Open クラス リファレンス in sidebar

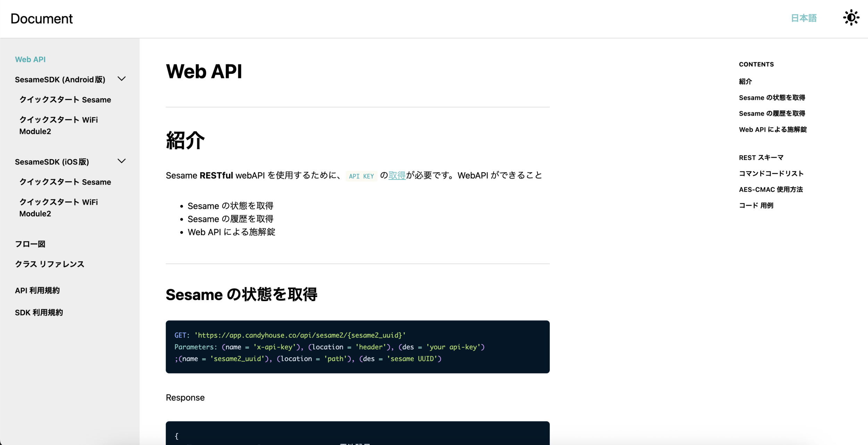(x=50, y=264)
